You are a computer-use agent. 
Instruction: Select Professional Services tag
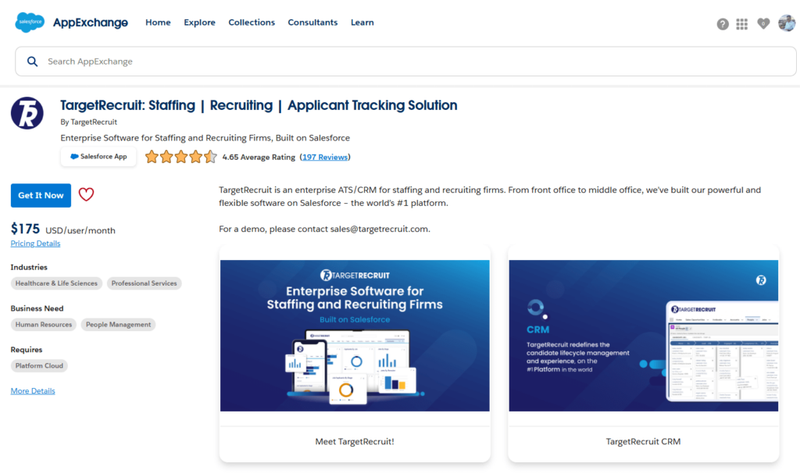[144, 283]
